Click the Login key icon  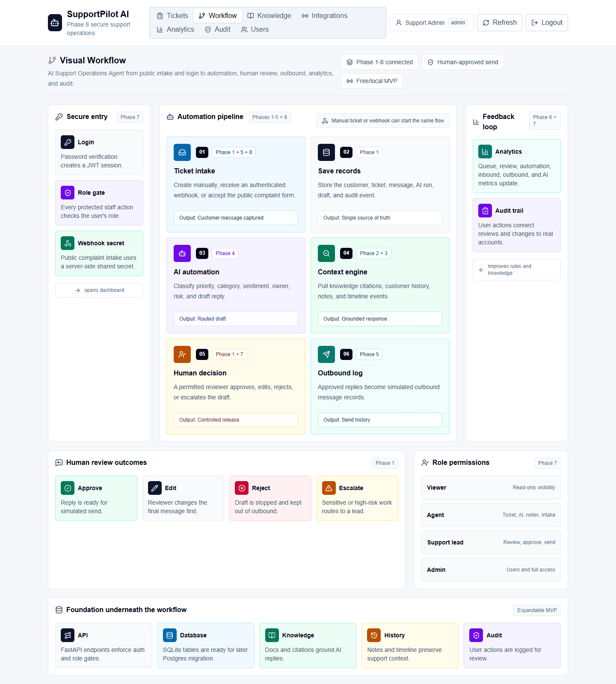pyautogui.click(x=68, y=142)
